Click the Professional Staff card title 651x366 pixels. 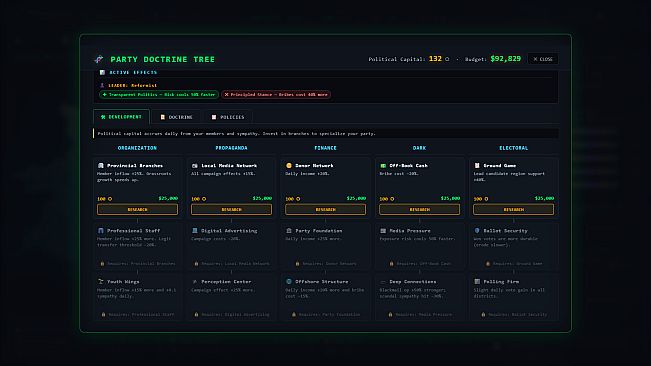pyautogui.click(x=133, y=231)
